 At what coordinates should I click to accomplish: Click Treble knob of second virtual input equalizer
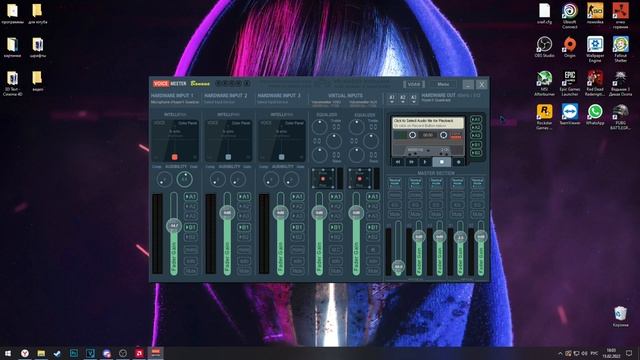(357, 127)
